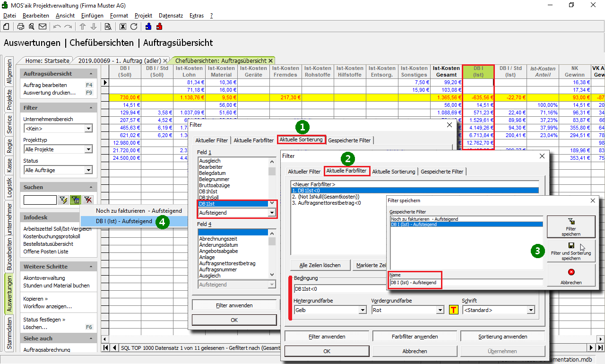Click the blue puzzle piece icon

[x=148, y=26]
